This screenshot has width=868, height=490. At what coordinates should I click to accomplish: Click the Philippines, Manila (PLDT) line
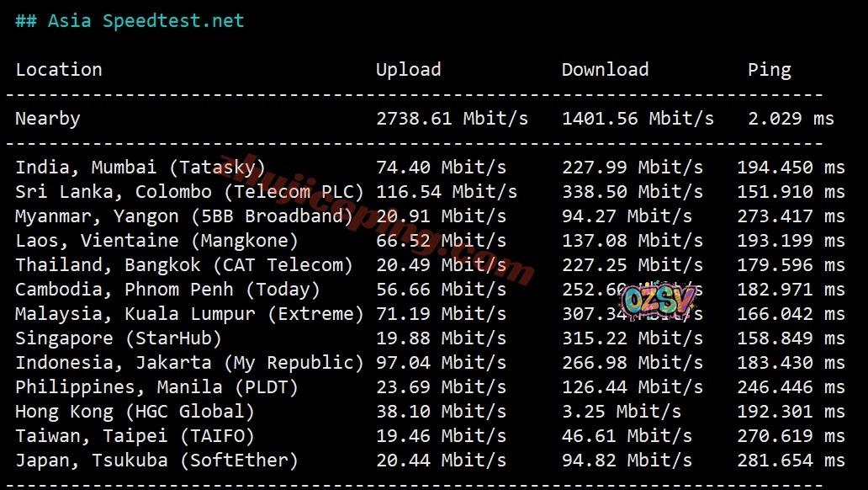point(156,387)
